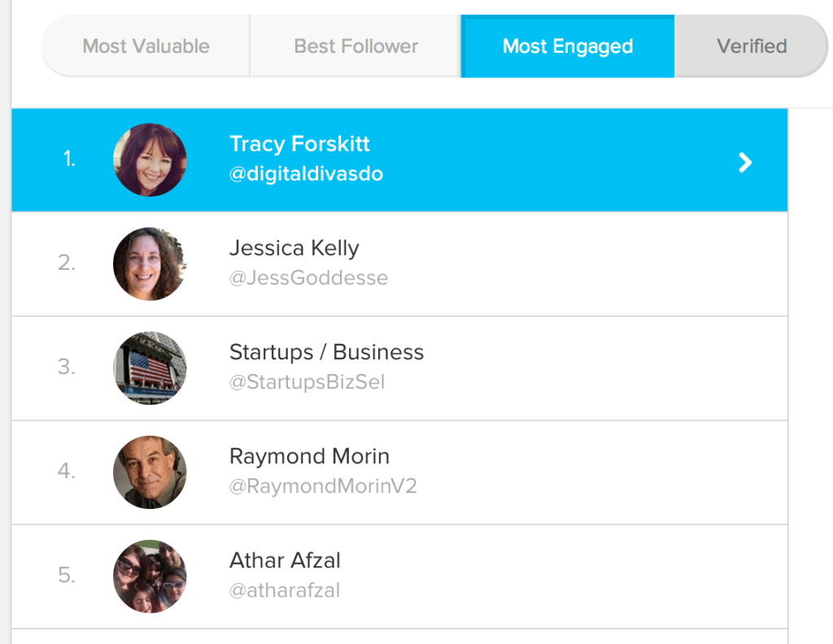Switch to the Most Valuable tab
833x644 pixels.
click(145, 46)
